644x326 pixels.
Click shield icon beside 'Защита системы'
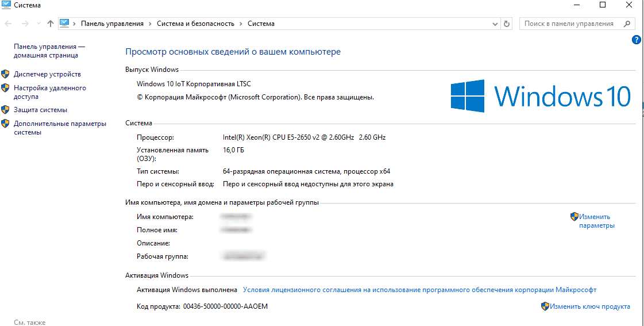(x=5, y=110)
